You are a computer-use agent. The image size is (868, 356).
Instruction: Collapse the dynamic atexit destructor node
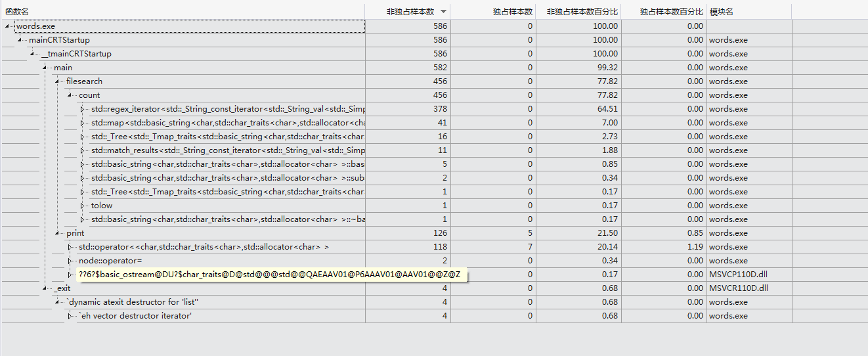(x=57, y=302)
